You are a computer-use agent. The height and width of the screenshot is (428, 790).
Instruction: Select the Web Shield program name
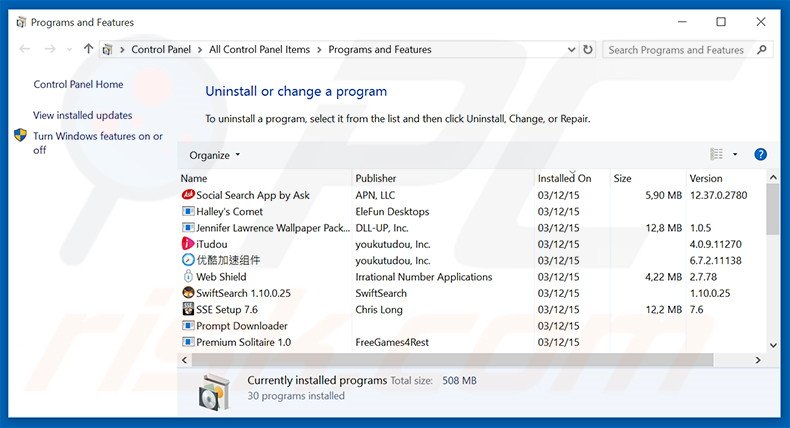coord(221,277)
